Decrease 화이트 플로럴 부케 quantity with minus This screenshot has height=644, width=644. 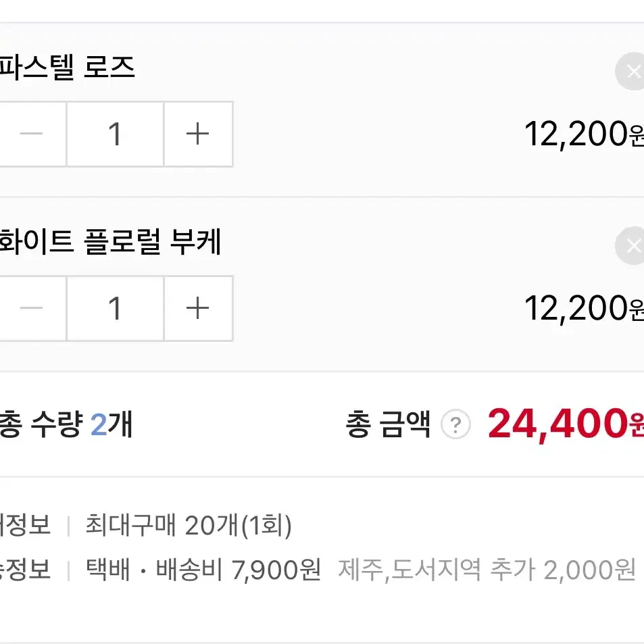[x=32, y=308]
